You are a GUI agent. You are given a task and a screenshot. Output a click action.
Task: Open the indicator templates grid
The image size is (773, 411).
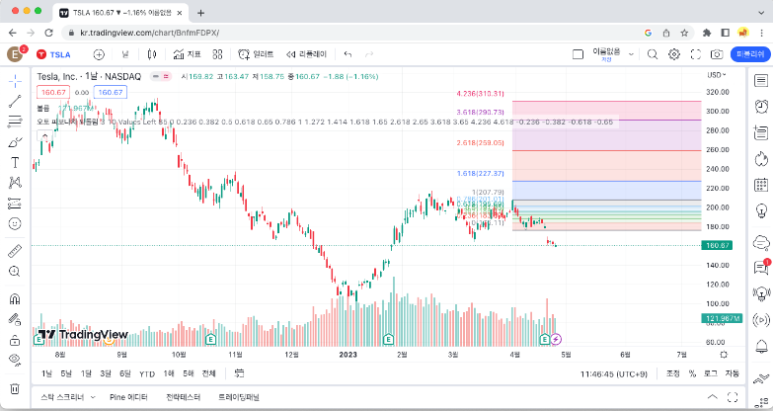[x=217, y=55]
